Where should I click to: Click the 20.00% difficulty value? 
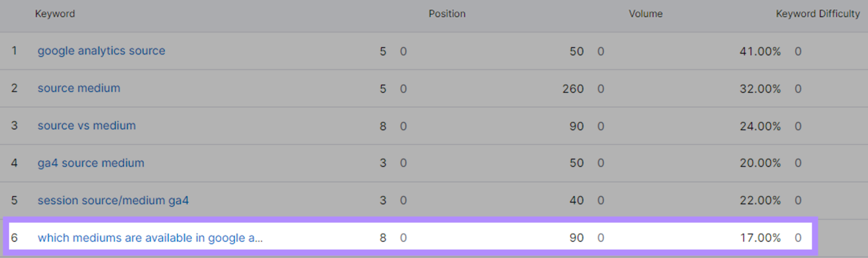[760, 163]
